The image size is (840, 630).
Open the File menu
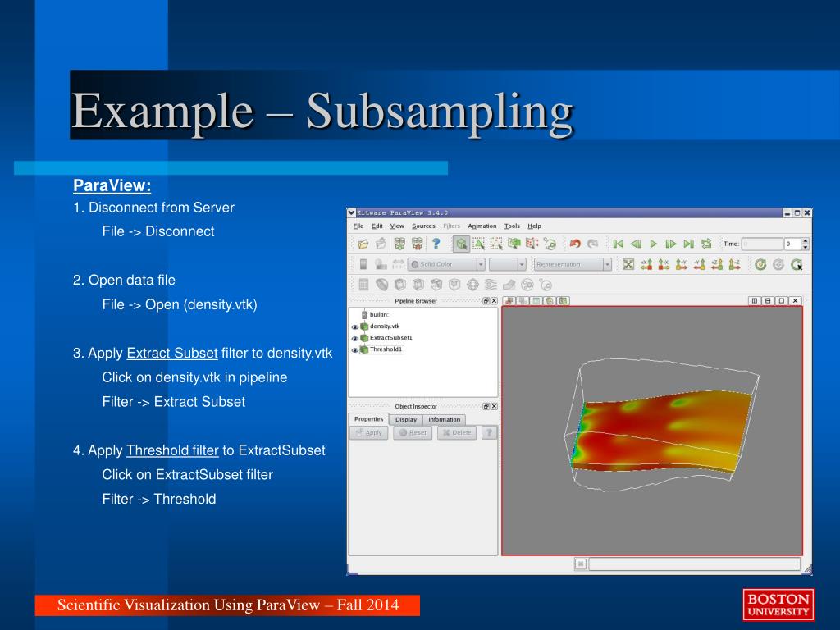(x=358, y=226)
